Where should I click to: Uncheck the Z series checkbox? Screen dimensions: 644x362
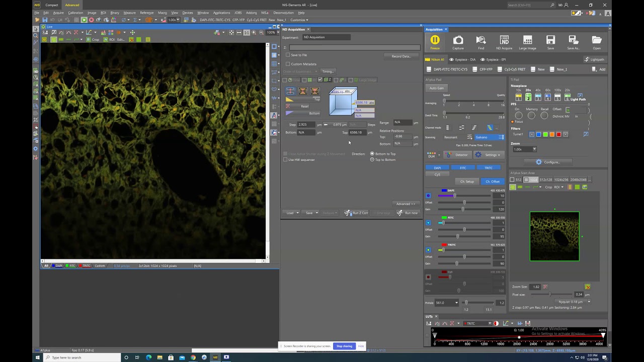coord(320,80)
